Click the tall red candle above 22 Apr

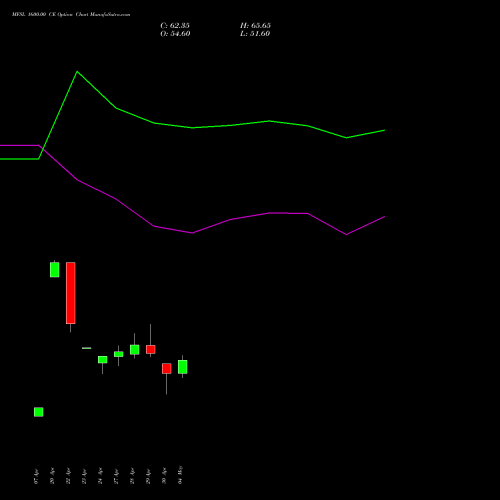click(71, 293)
